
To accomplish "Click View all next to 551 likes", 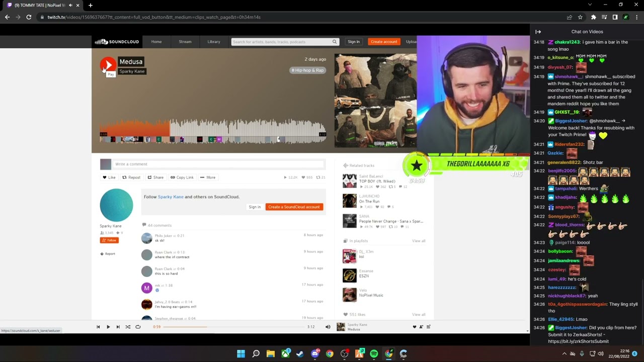I will coord(419,315).
